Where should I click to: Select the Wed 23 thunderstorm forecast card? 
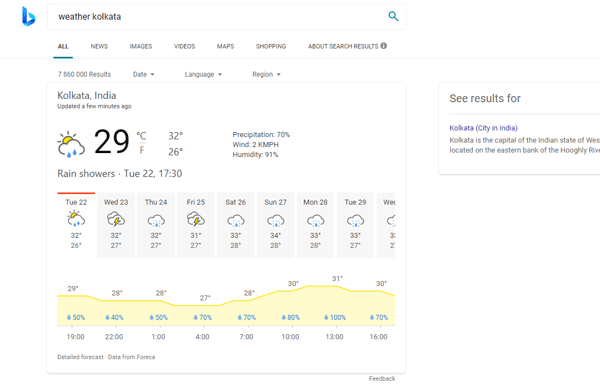click(x=116, y=225)
